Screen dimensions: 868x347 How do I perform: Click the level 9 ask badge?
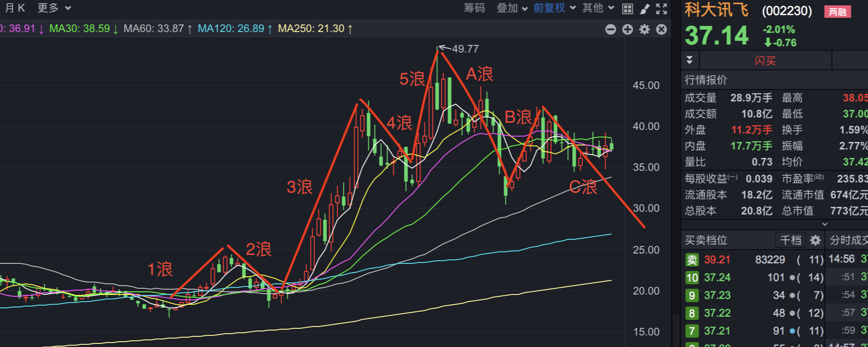(692, 295)
